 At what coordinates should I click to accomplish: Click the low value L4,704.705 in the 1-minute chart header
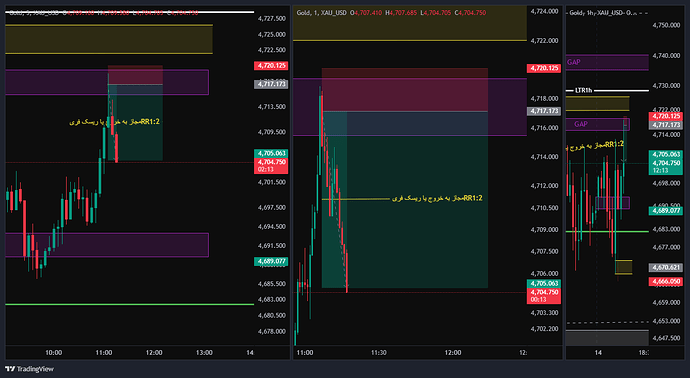[436, 13]
